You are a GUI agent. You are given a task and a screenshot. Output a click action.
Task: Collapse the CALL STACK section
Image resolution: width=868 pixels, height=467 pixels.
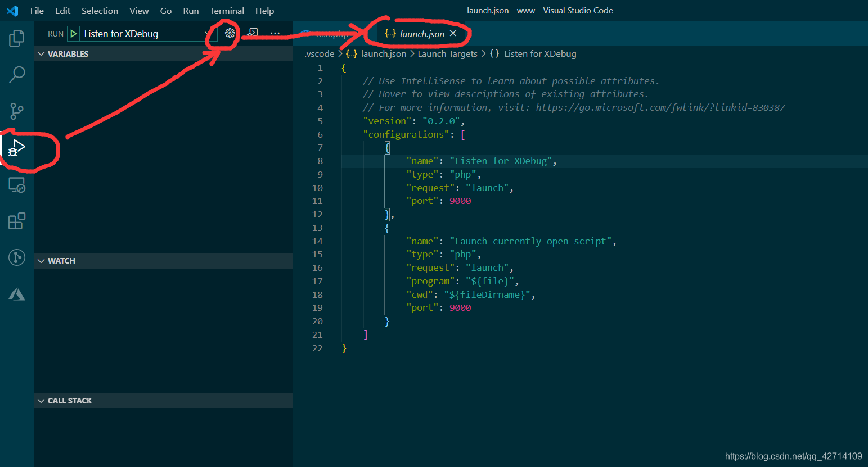click(164, 401)
